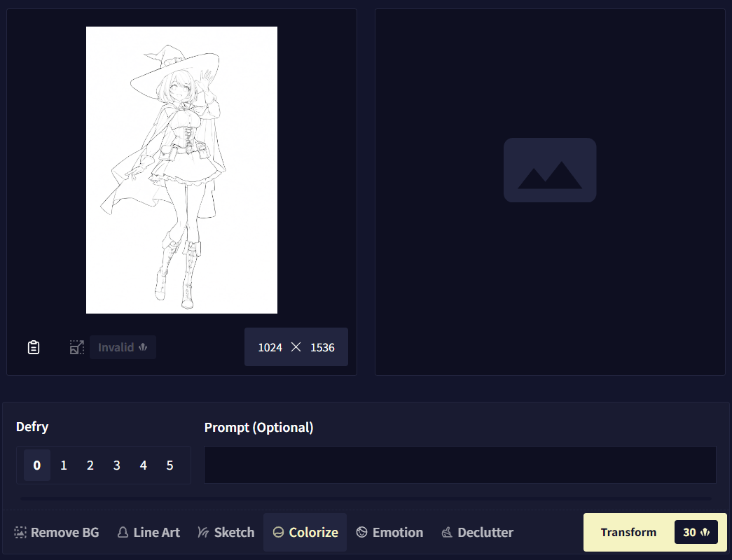The width and height of the screenshot is (732, 560).
Task: Select the Line Art bell icon
Action: pyautogui.click(x=123, y=532)
